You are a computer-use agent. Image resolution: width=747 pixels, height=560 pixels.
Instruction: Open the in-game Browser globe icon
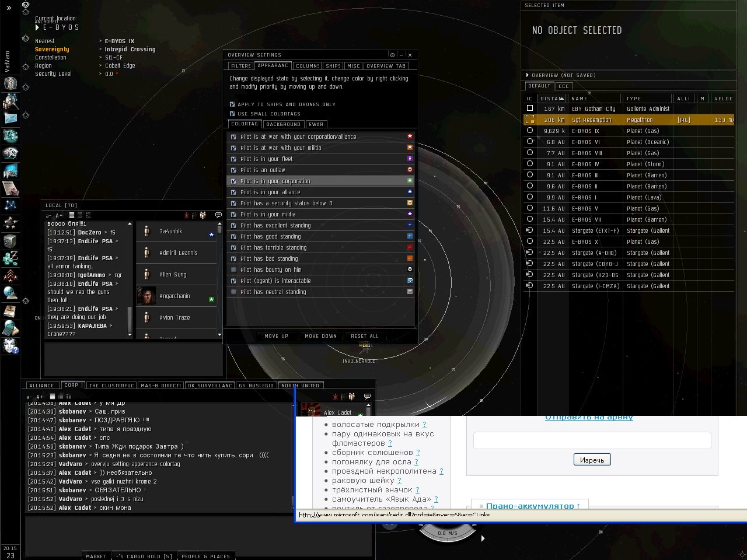pyautogui.click(x=11, y=293)
